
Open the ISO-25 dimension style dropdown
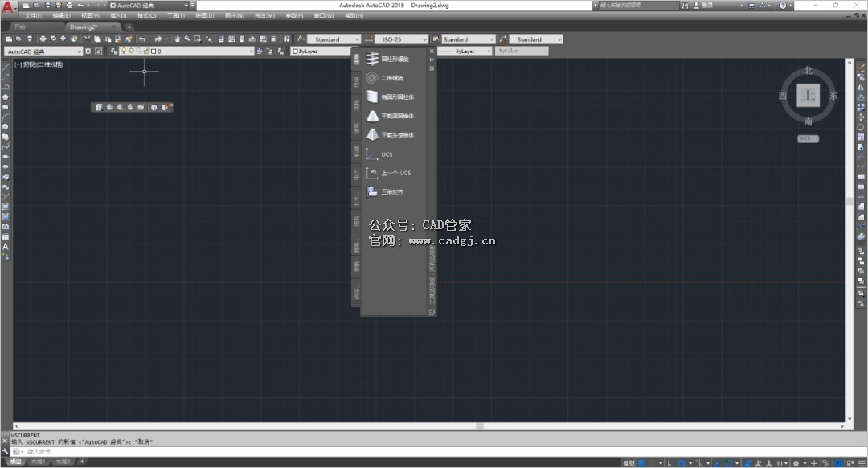coord(401,39)
